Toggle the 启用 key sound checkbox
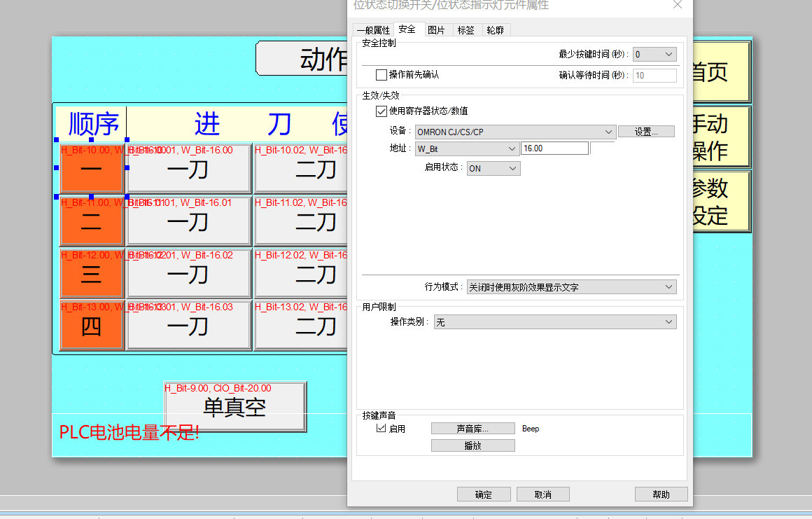 (x=381, y=429)
